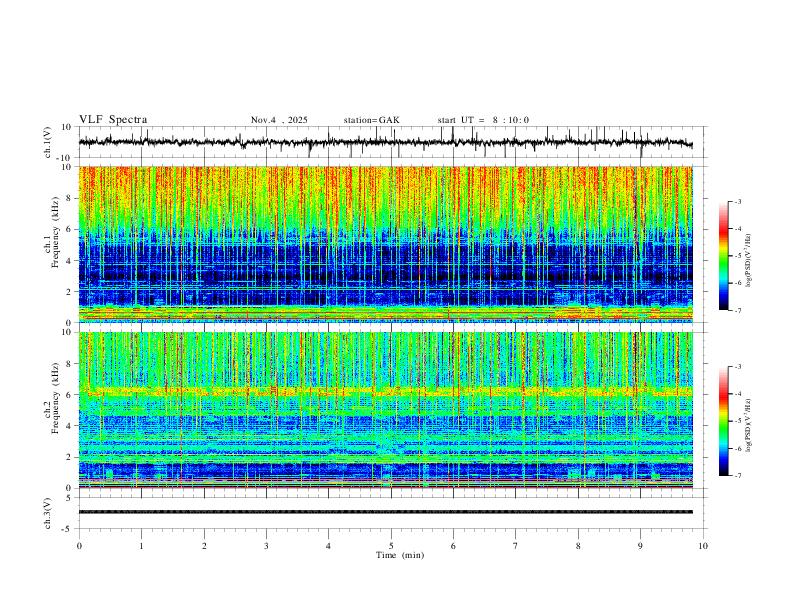Click the "10" tick on the time axis
Image resolution: width=792 pixels, height=612 pixels.
pyautogui.click(x=703, y=546)
